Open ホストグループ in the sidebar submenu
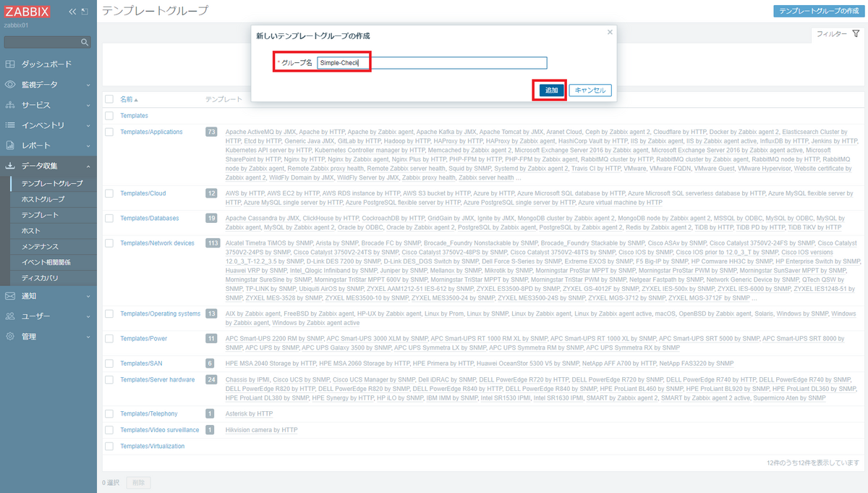 click(43, 199)
